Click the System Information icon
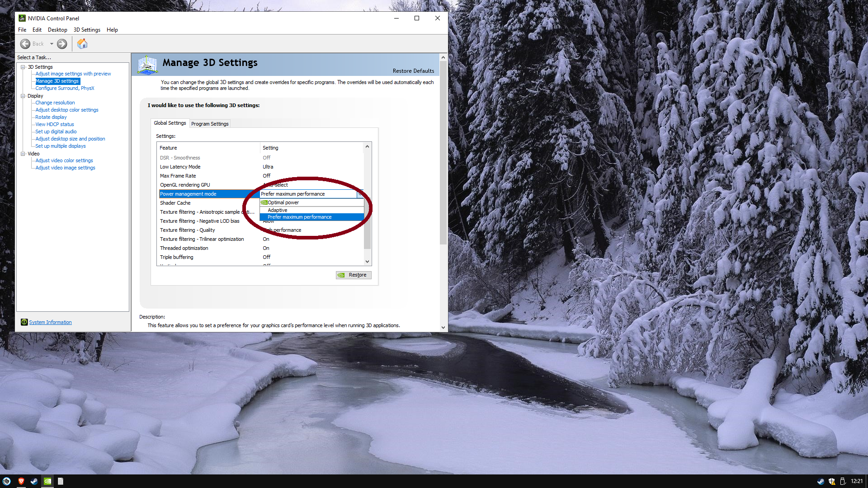Viewport: 868px width, 488px height. (x=24, y=322)
